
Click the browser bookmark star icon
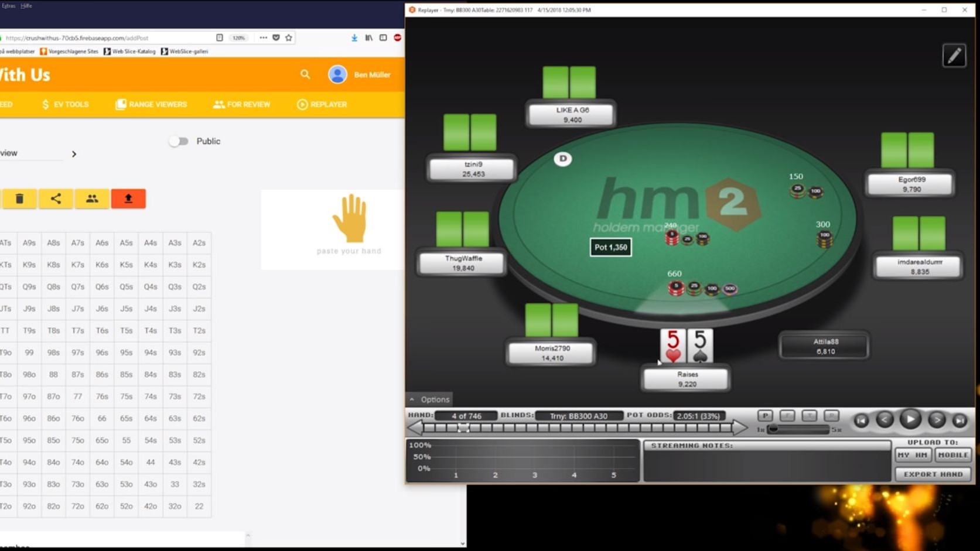[289, 37]
